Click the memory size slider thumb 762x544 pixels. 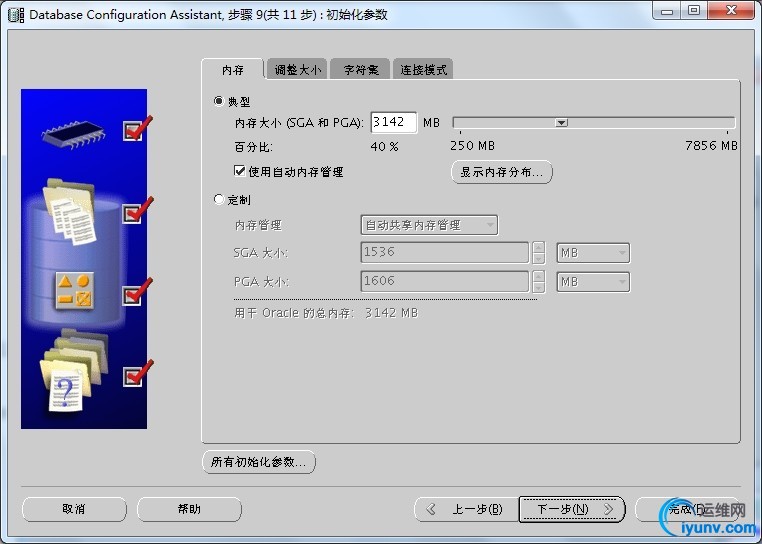click(x=561, y=123)
